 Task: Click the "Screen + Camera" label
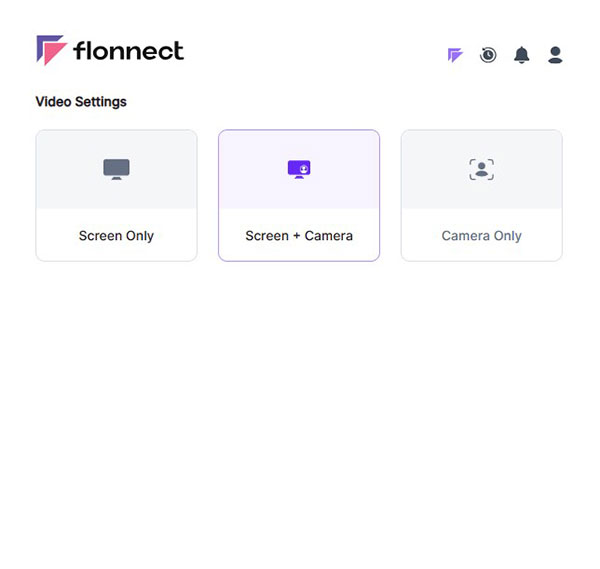tap(299, 236)
